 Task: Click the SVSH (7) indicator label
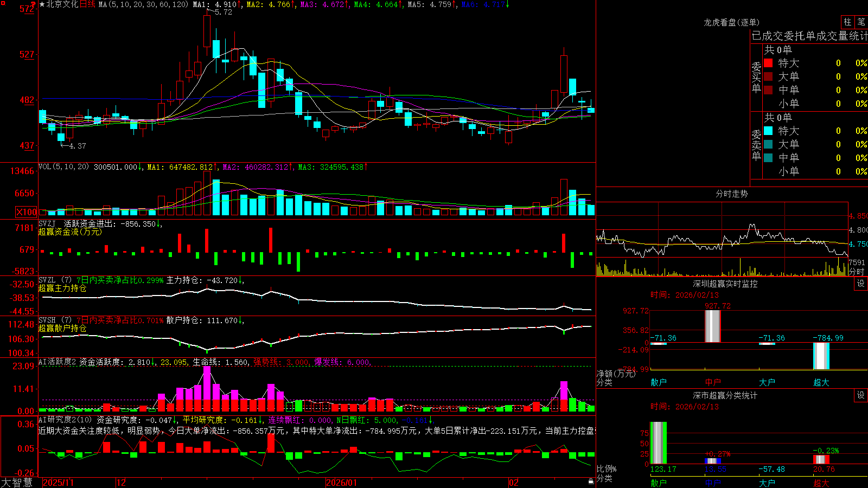pyautogui.click(x=55, y=320)
